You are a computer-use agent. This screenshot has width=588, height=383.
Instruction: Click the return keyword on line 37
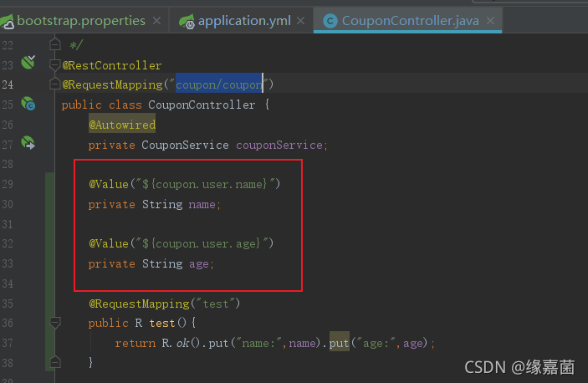(135, 343)
